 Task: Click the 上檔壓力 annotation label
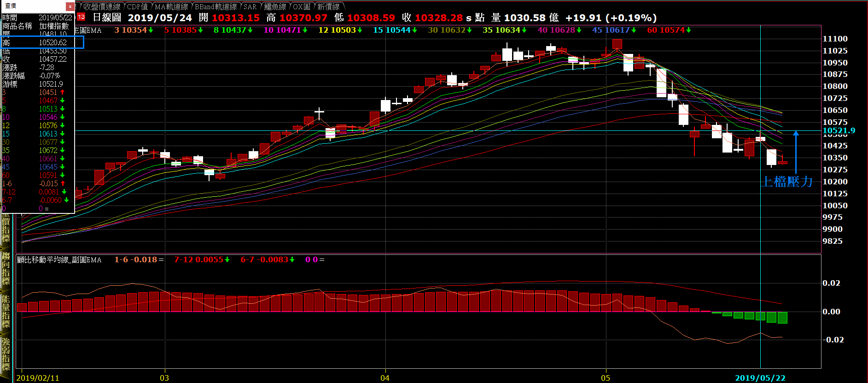(787, 182)
